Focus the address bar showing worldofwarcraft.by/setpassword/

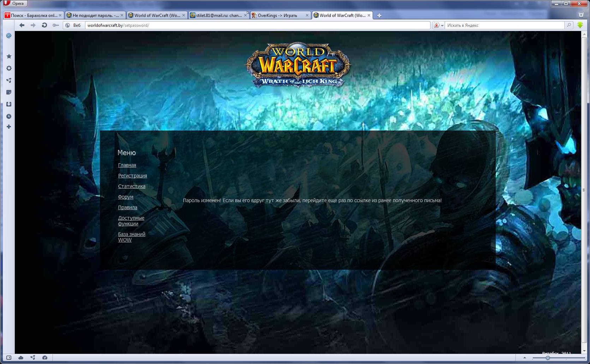[x=258, y=25]
